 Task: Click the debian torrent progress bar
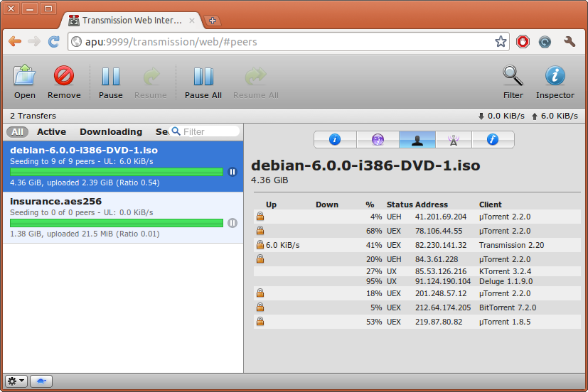point(117,172)
